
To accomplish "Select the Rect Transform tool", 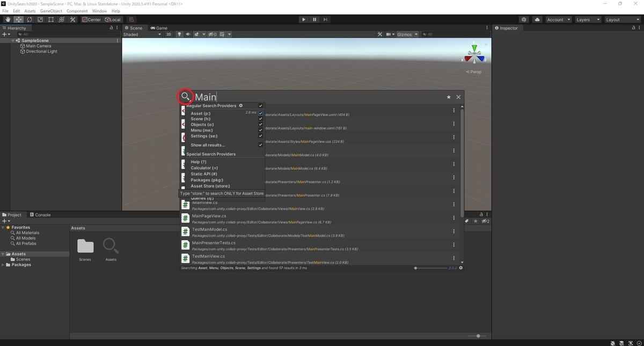I will tap(51, 19).
